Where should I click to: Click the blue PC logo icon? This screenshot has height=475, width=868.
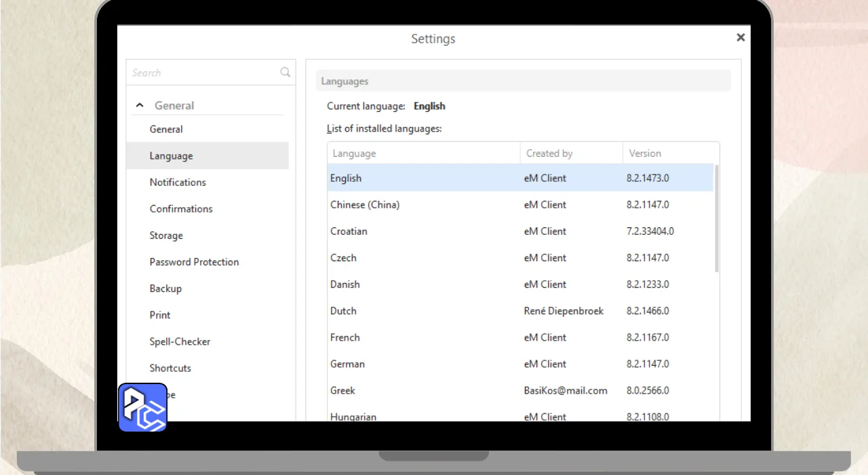tap(142, 407)
